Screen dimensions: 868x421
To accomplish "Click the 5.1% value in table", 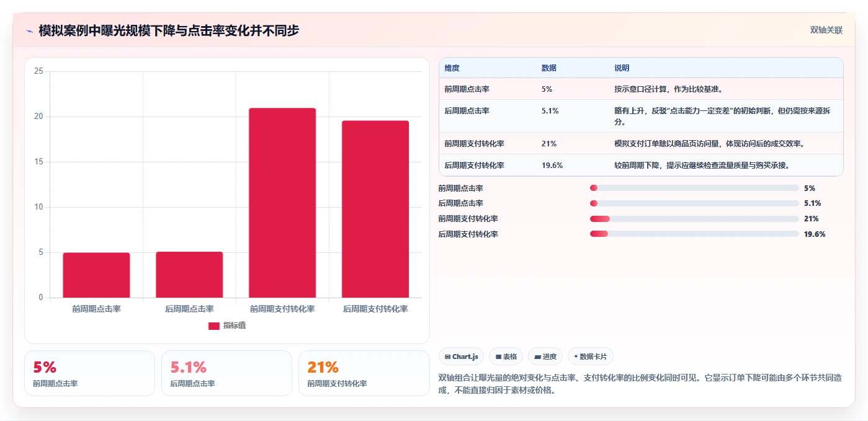I will (x=550, y=111).
